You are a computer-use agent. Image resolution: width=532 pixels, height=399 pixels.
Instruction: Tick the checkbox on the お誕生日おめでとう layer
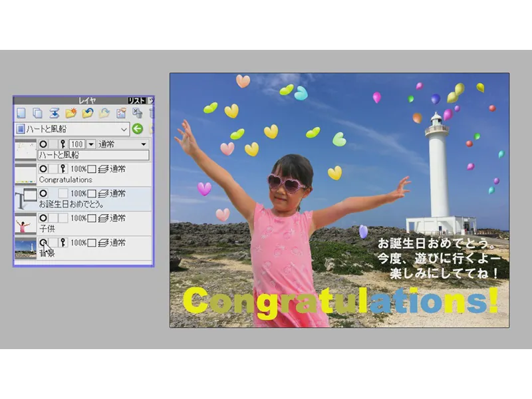click(92, 194)
